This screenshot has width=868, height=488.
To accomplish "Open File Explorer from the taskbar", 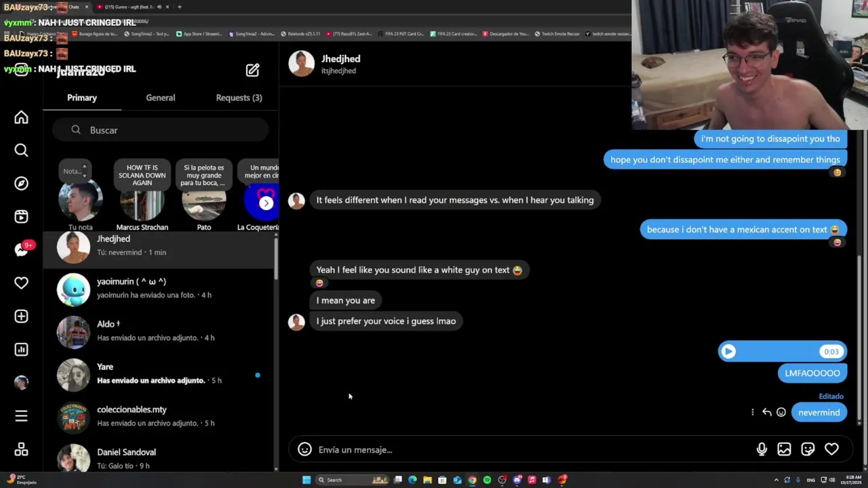I will (x=427, y=480).
